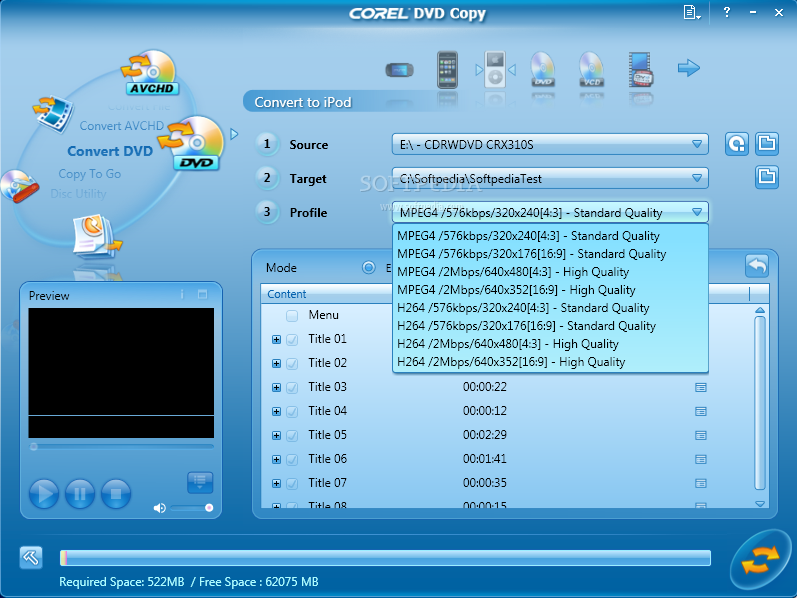Open the preview subtitle options button
The height and width of the screenshot is (598, 797).
tap(200, 482)
